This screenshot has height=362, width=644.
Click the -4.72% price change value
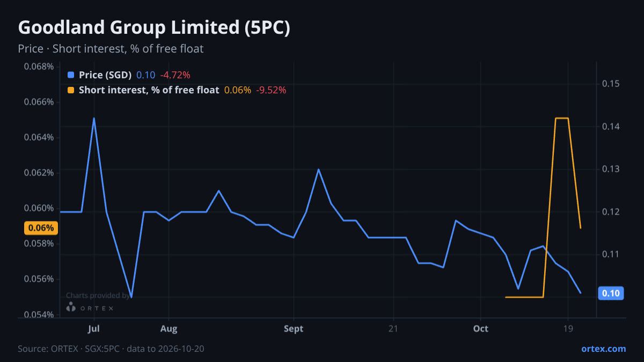tap(175, 75)
